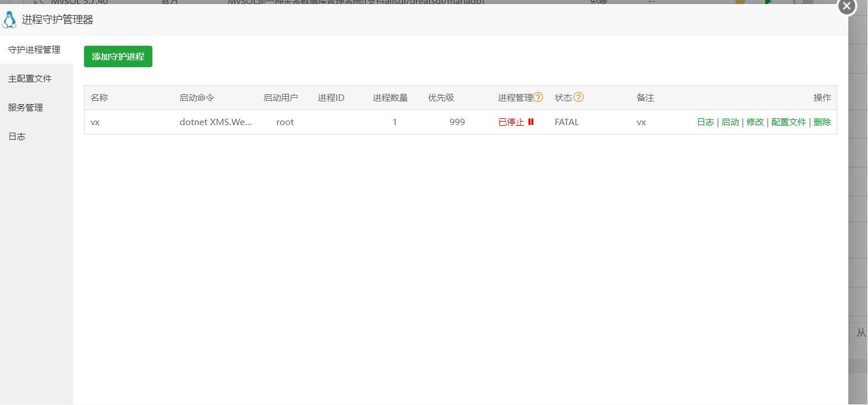Image resolution: width=868 pixels, height=405 pixels.
Task: Click the 进程守护管理器 dialog title
Action: point(57,20)
